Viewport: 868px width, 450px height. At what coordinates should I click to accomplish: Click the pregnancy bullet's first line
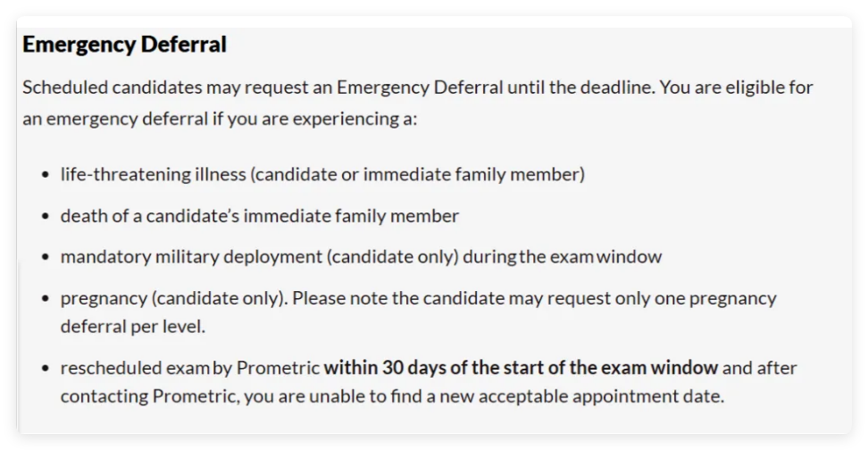click(x=419, y=298)
